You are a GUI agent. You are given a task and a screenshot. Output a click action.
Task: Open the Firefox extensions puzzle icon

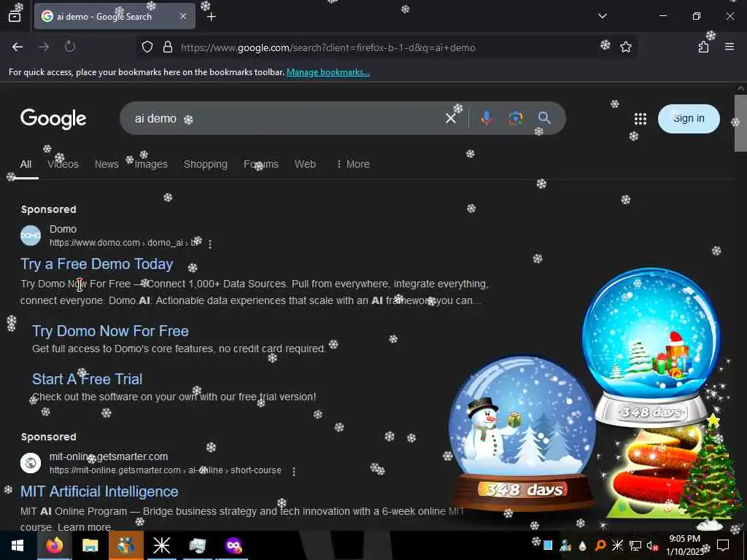pyautogui.click(x=704, y=47)
